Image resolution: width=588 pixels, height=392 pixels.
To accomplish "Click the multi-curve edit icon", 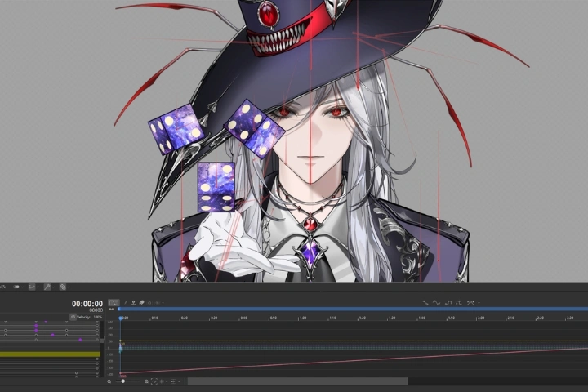I will [x=470, y=303].
